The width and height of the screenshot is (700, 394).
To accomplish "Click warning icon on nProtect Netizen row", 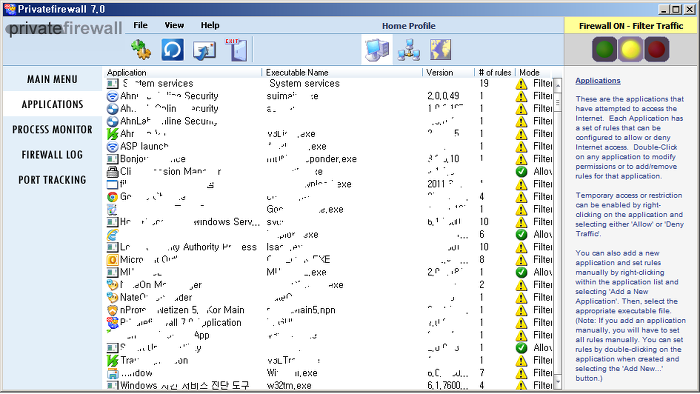I will [521, 310].
